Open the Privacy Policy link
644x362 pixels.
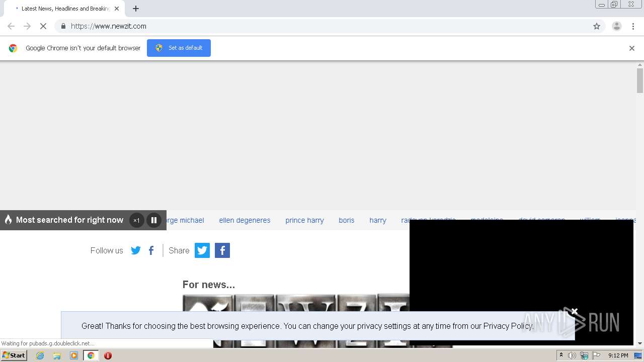click(x=507, y=326)
